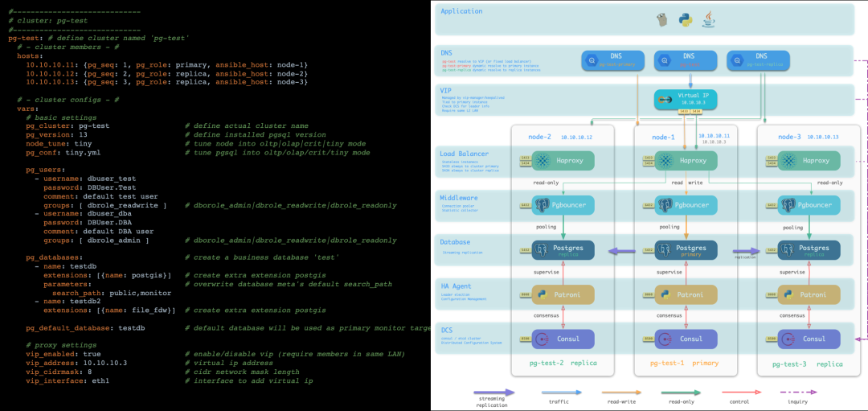Click the green read-only legend arrow
This screenshot has width=868, height=411.
point(682,392)
